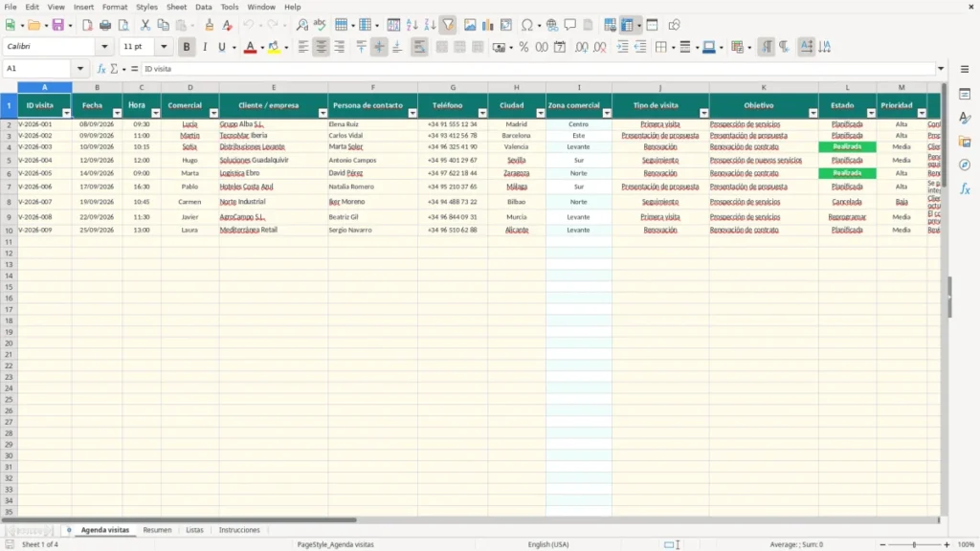Screen dimensions: 980x551
Task: Click the Sort Descending icon
Action: click(430, 25)
